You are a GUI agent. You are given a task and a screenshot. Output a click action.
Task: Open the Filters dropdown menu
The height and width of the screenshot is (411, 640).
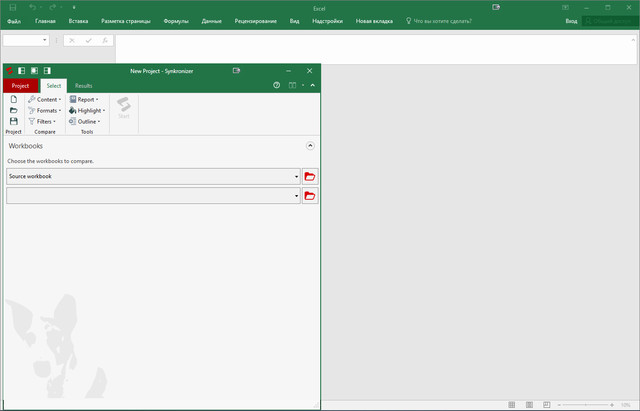pyautogui.click(x=44, y=121)
